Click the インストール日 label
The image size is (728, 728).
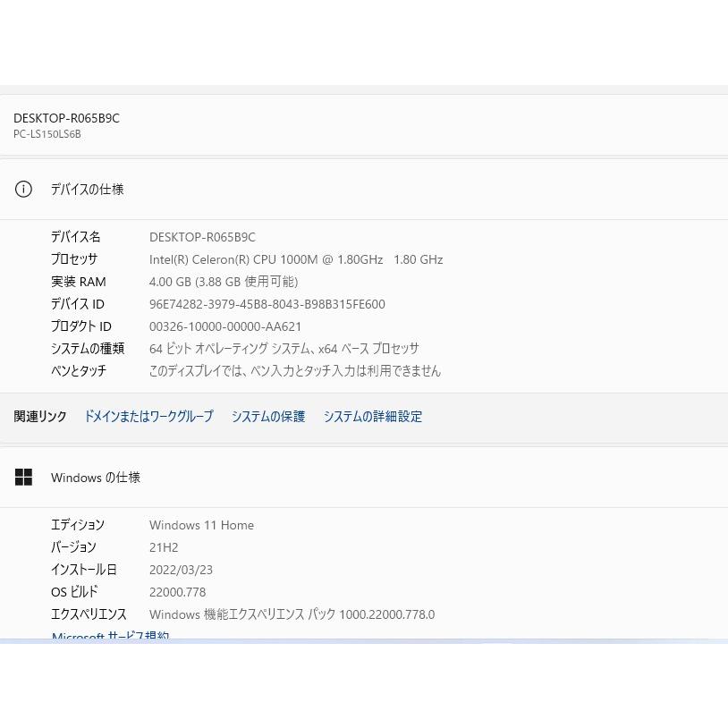point(84,569)
